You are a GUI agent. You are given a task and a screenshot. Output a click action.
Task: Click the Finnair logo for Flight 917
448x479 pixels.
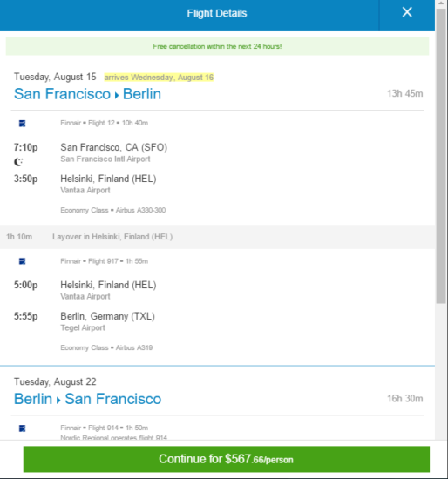tap(23, 261)
